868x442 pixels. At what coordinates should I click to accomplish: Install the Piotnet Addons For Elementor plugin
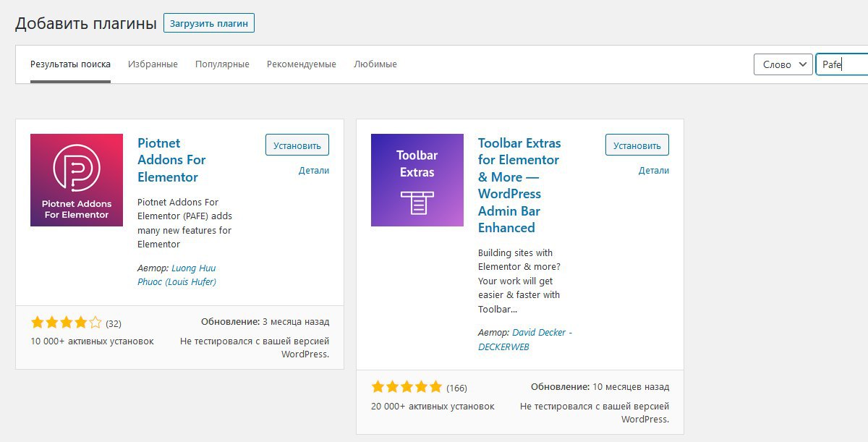[x=297, y=145]
